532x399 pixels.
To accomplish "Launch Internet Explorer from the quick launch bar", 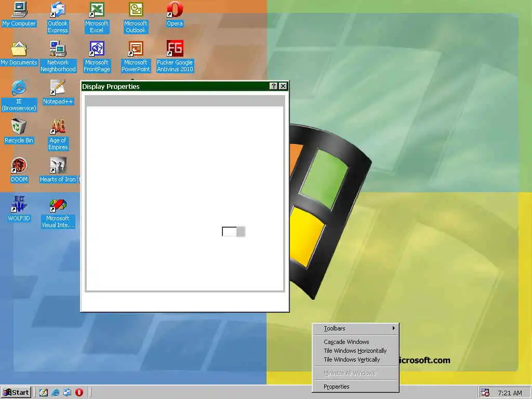I will click(56, 393).
